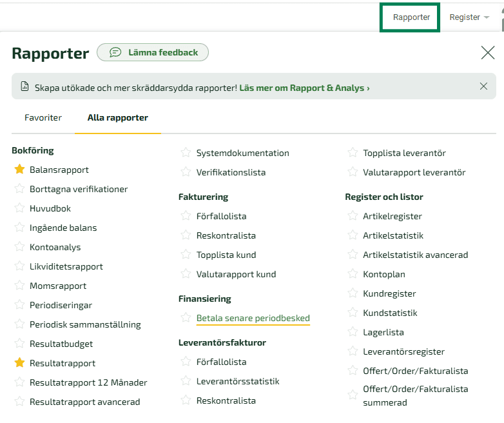Star Reskontralista under Leverantörsfakturor
504x423 pixels.
tap(186, 400)
